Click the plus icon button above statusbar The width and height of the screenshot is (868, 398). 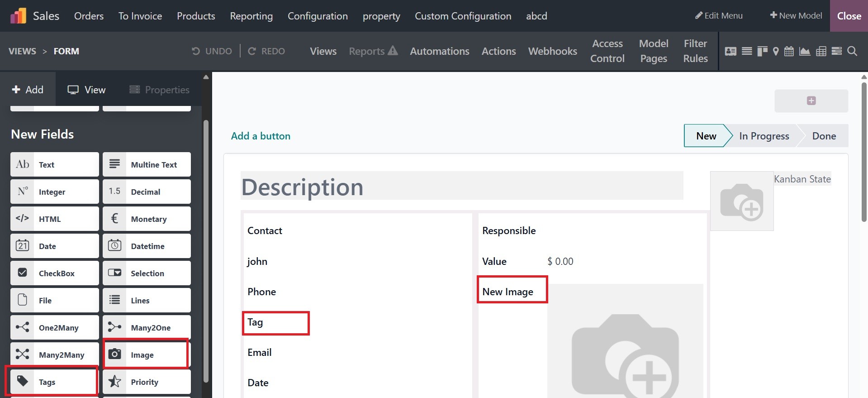tap(811, 101)
